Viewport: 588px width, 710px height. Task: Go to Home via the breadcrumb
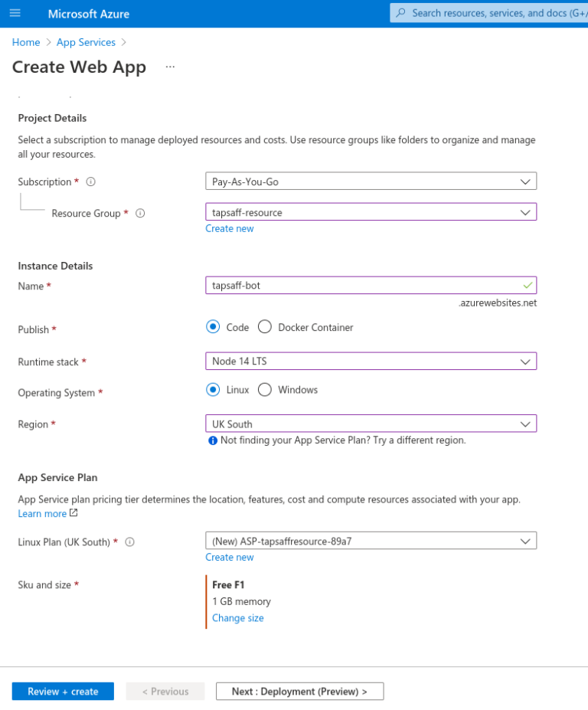click(x=25, y=42)
